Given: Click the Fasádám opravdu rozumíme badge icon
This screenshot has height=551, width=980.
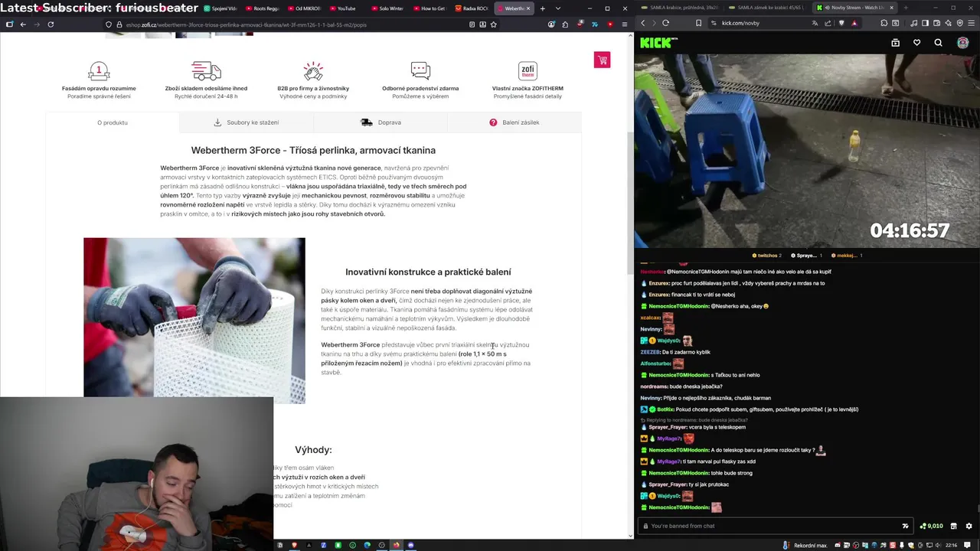Looking at the screenshot, I should pos(99,71).
